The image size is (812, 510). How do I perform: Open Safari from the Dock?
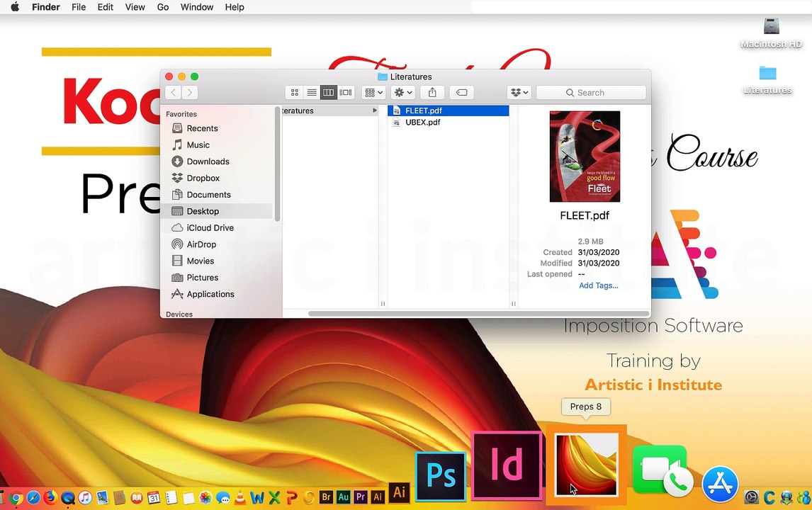click(x=33, y=497)
